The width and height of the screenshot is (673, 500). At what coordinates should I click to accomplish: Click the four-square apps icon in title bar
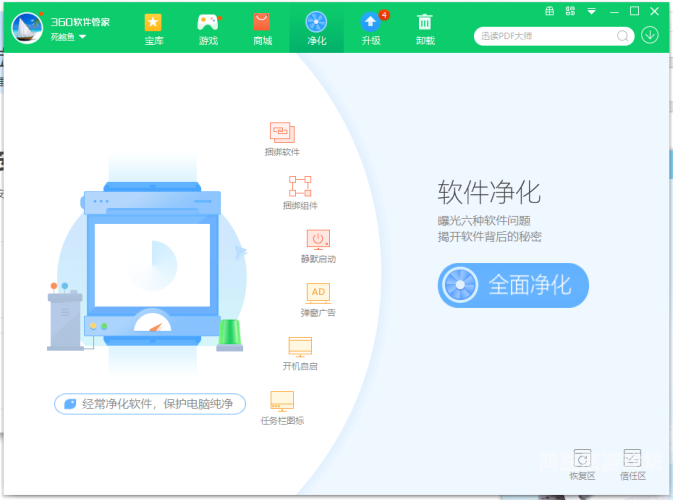click(x=570, y=11)
